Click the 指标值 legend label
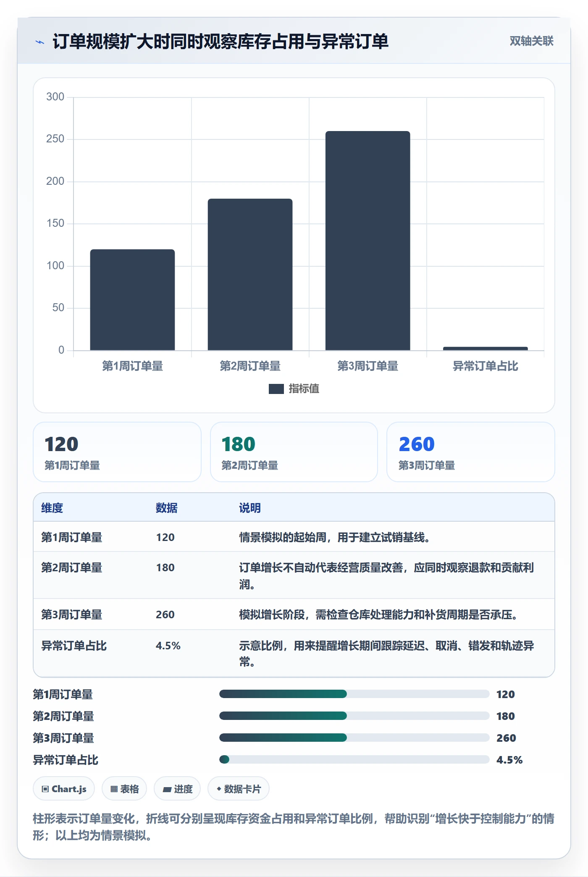Image resolution: width=588 pixels, height=877 pixels. [x=304, y=389]
